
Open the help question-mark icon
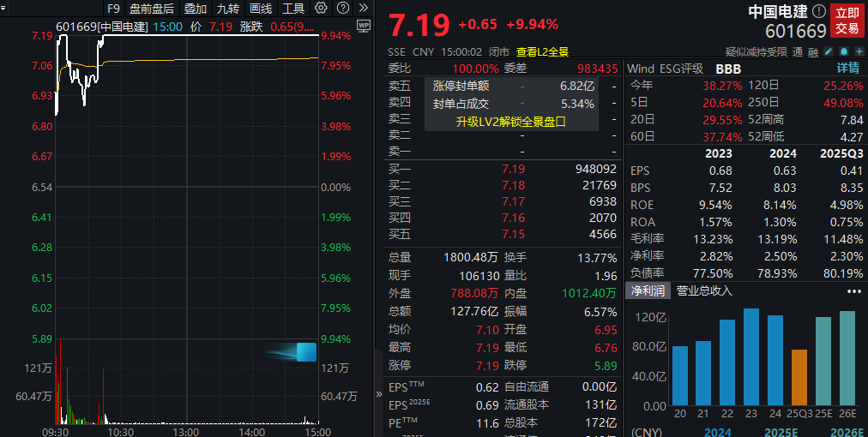[x=343, y=8]
